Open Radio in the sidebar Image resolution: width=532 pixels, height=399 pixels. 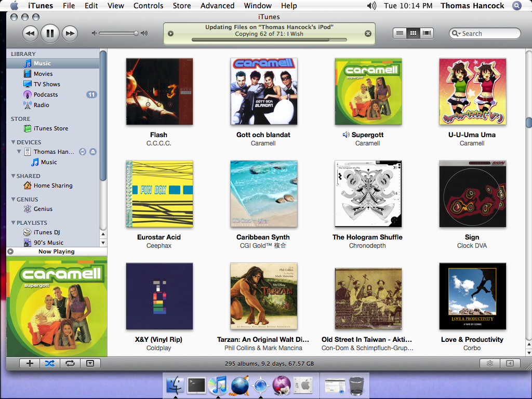point(53,105)
